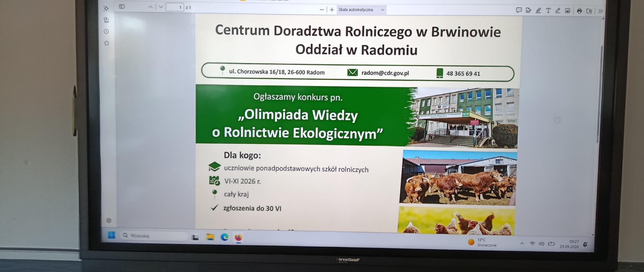Viewport: 644px width, 272px height.
Task: Open the weather widget showing 13°C
Action: click(482, 242)
